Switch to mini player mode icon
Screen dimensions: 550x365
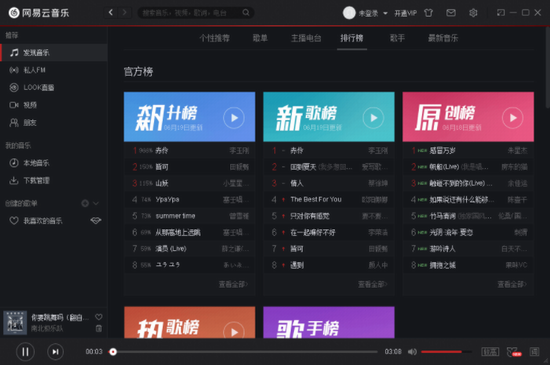click(x=501, y=13)
